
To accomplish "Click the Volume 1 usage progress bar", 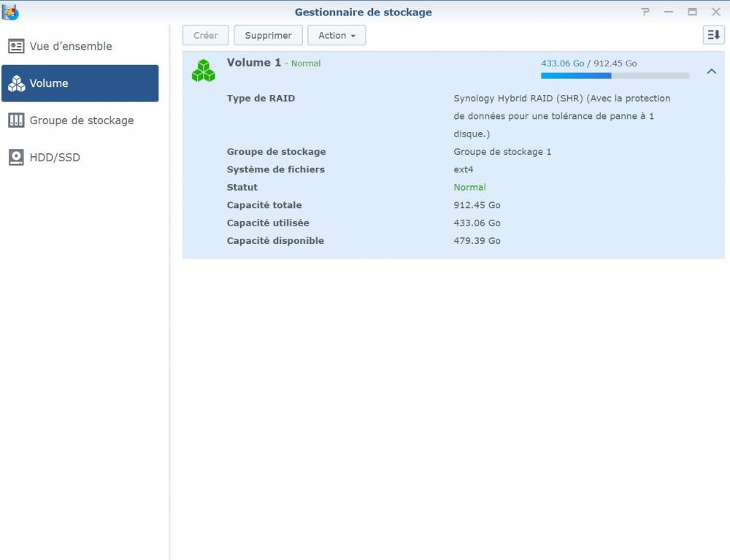I will pyautogui.click(x=615, y=75).
